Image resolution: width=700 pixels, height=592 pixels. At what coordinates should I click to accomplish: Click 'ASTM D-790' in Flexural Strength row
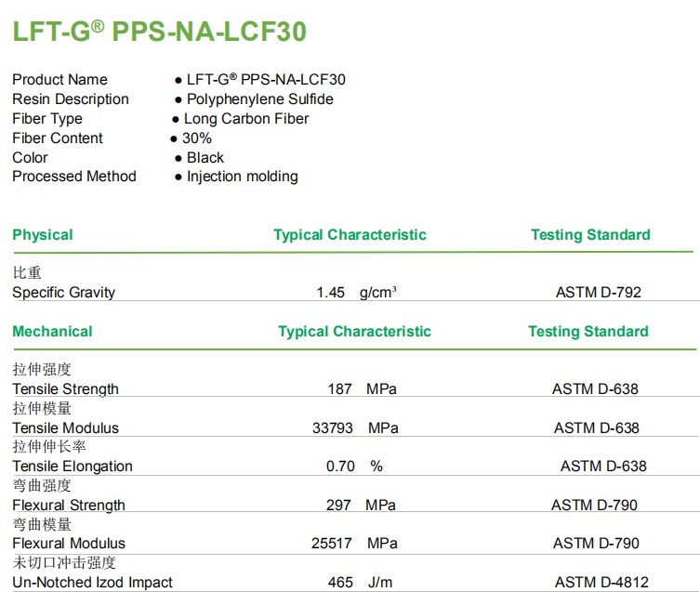pos(594,505)
